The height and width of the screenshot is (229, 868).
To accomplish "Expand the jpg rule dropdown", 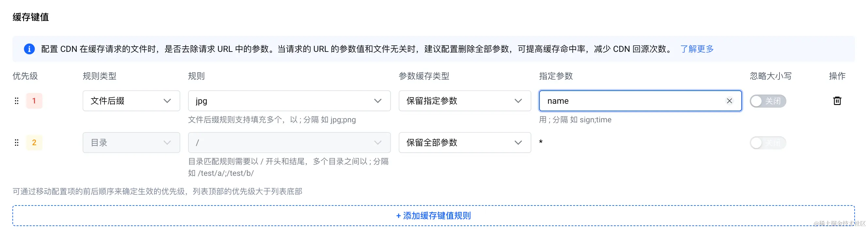I will click(289, 101).
